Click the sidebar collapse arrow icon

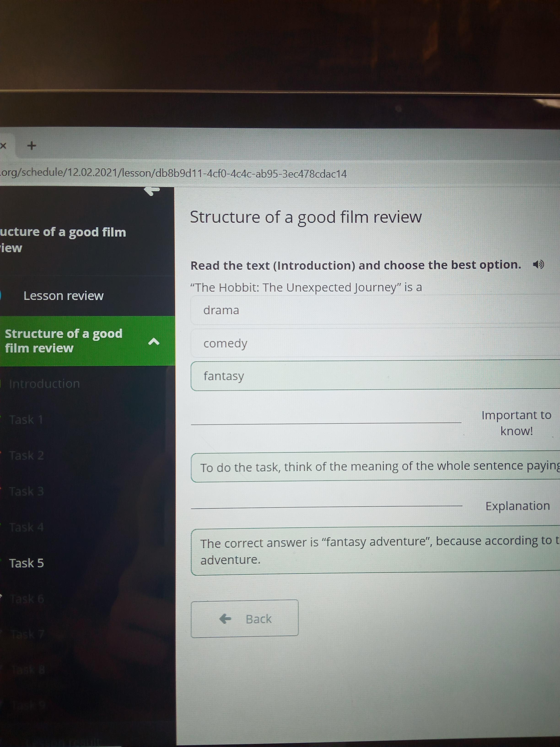152,191
